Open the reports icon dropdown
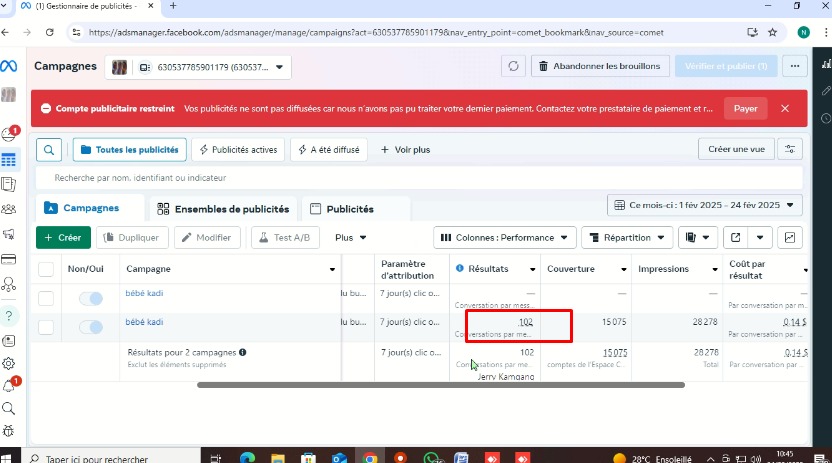The width and height of the screenshot is (832, 463). point(698,238)
